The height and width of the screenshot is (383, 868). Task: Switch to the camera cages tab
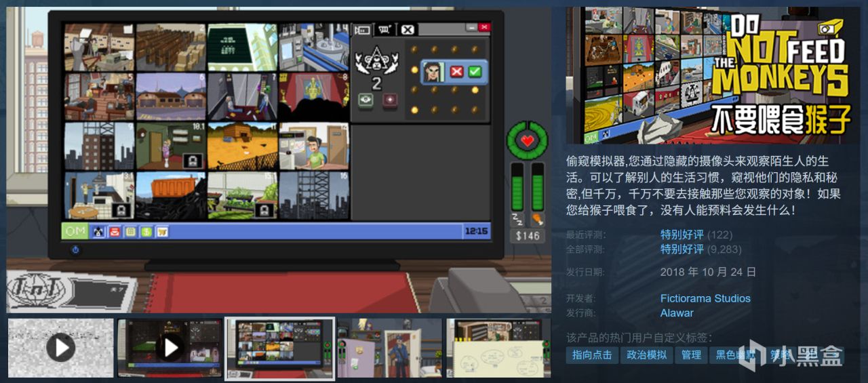pyautogui.click(x=362, y=29)
